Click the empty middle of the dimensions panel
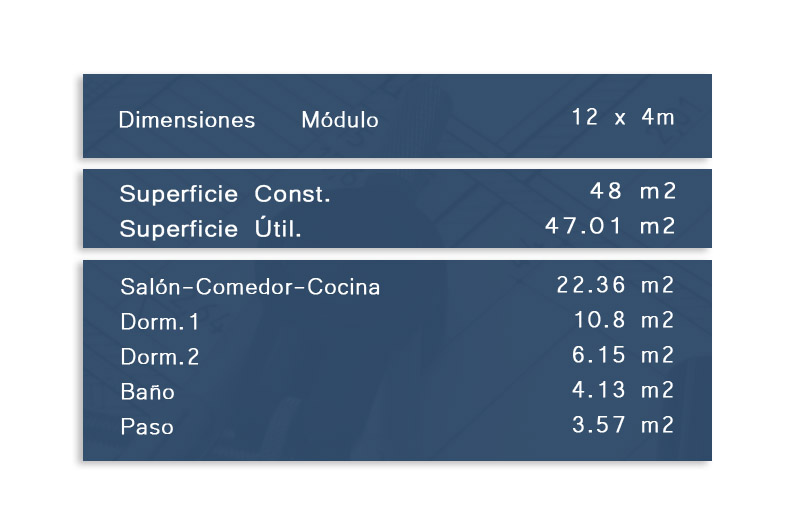Viewport: 800px width, 530px height. pos(470,118)
